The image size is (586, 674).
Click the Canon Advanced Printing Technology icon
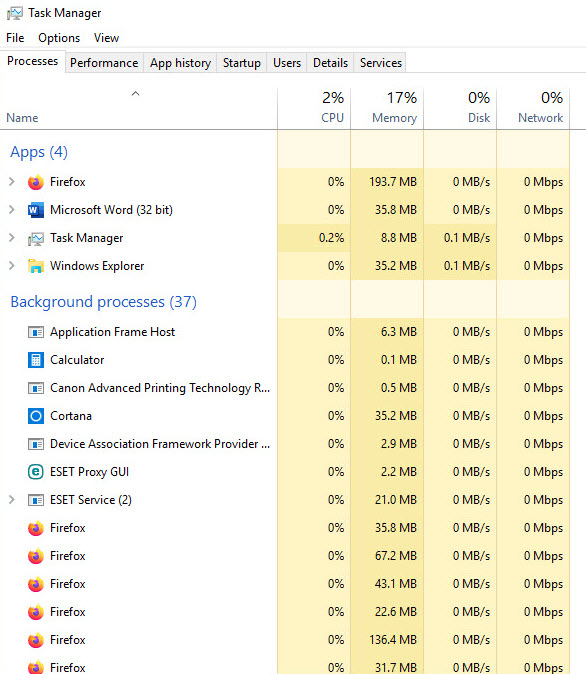pyautogui.click(x=36, y=388)
